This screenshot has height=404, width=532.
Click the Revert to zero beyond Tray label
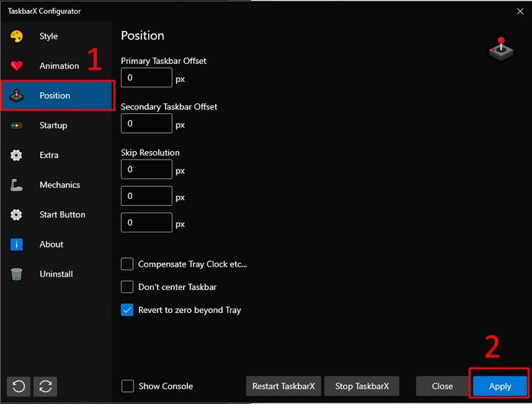tap(189, 310)
